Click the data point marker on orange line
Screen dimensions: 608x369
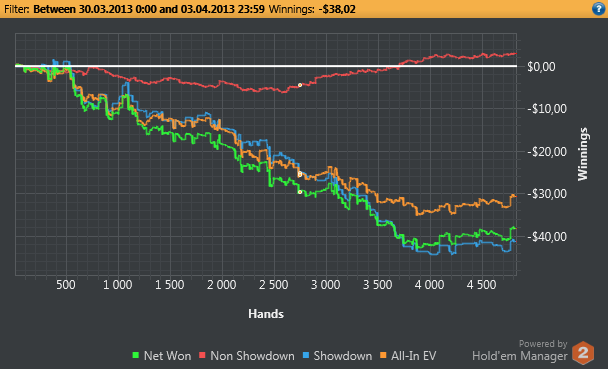[x=300, y=174]
